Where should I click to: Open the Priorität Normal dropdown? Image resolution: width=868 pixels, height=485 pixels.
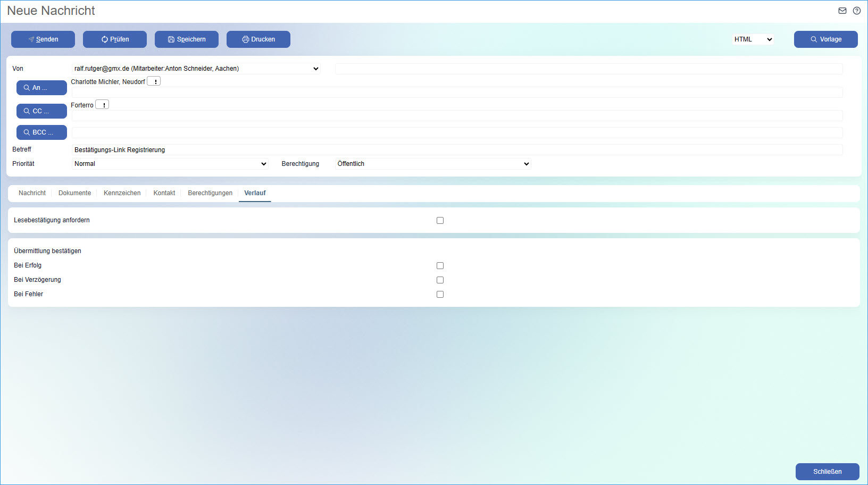pos(170,164)
